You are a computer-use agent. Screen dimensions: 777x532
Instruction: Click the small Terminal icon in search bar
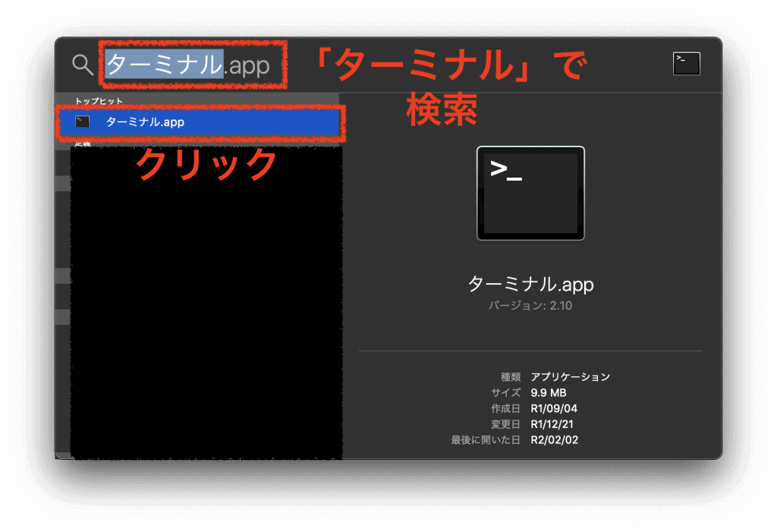(x=686, y=64)
